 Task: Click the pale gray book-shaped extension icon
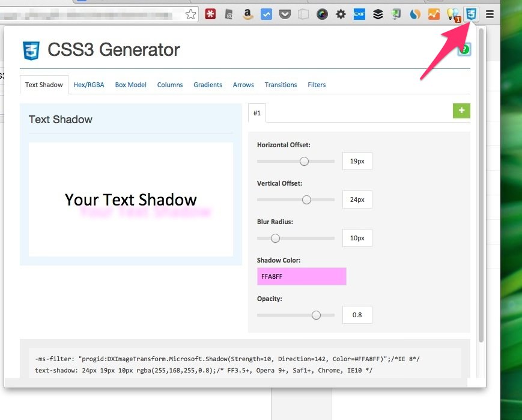(x=303, y=14)
